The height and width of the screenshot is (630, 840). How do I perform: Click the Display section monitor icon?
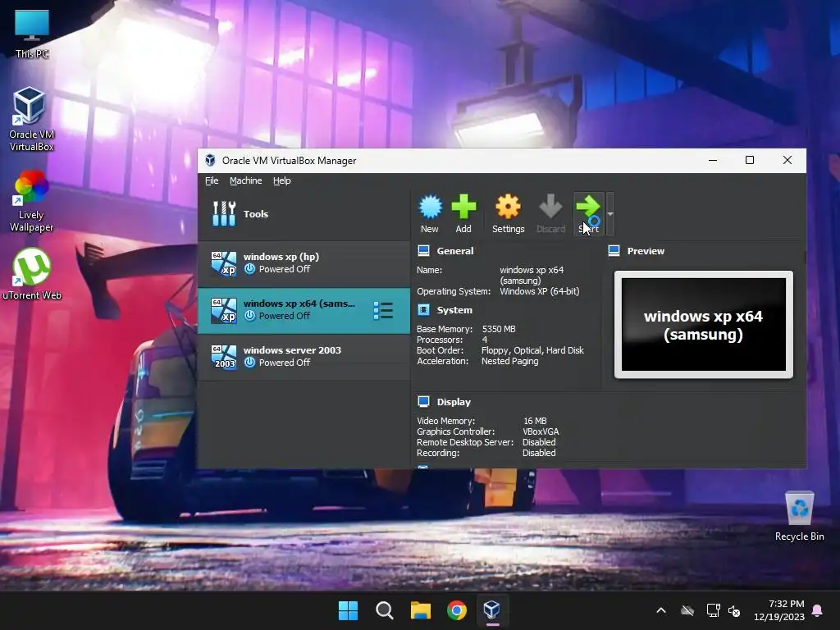coord(424,401)
